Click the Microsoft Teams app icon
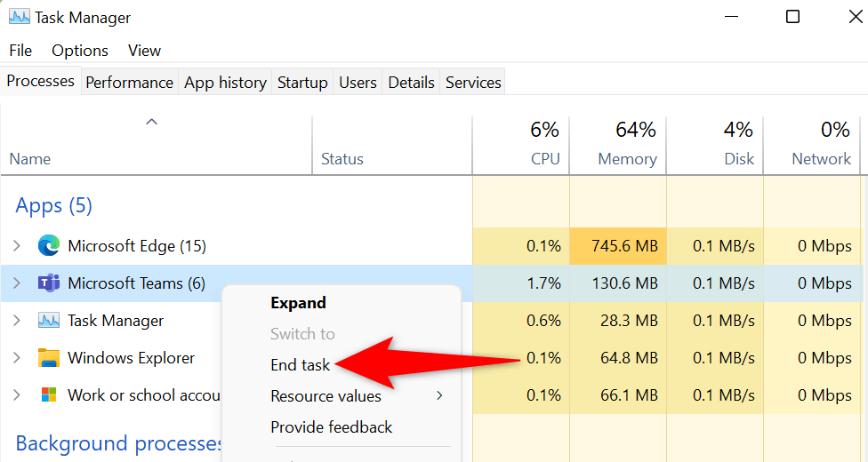Screen dimensions: 868x462 tap(48, 283)
